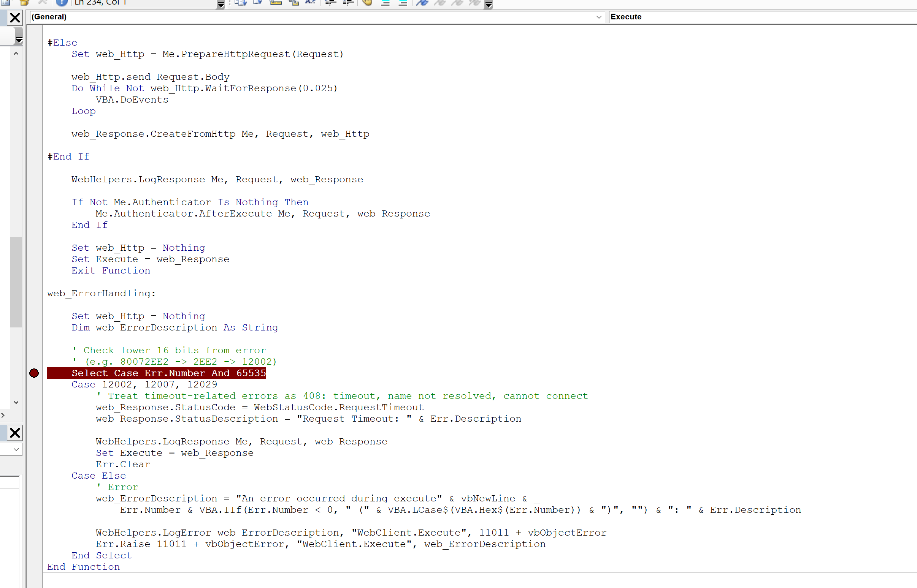Show Quick Info using its toolbar icon
Screen dimensions: 917x588
[276, 3]
